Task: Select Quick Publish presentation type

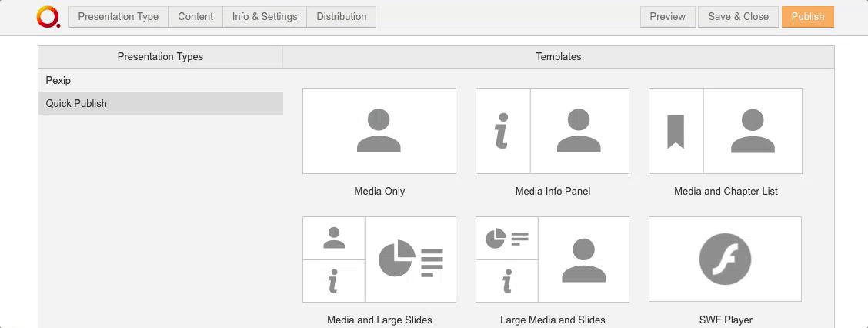Action: coord(76,103)
